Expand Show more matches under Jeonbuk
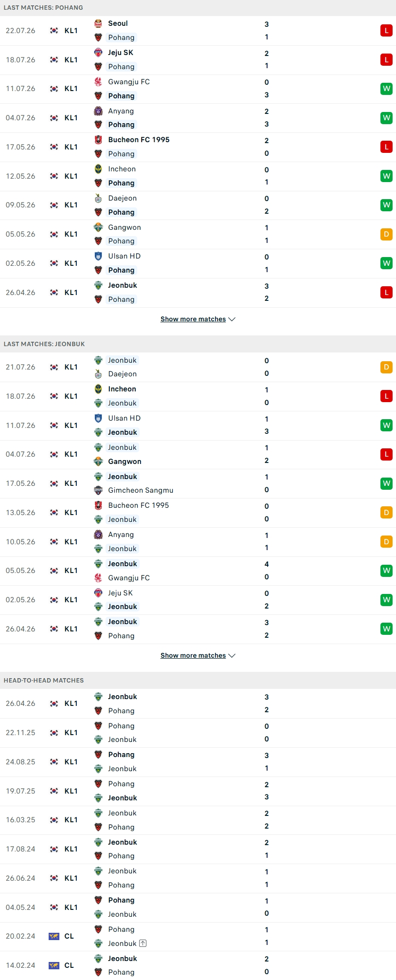The height and width of the screenshot is (980, 396). (198, 656)
